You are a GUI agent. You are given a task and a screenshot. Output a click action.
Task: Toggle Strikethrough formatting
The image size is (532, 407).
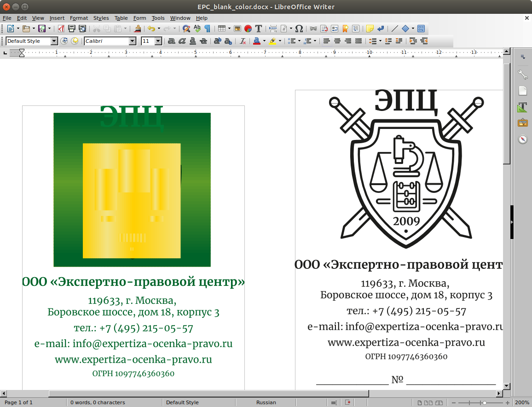coord(203,41)
